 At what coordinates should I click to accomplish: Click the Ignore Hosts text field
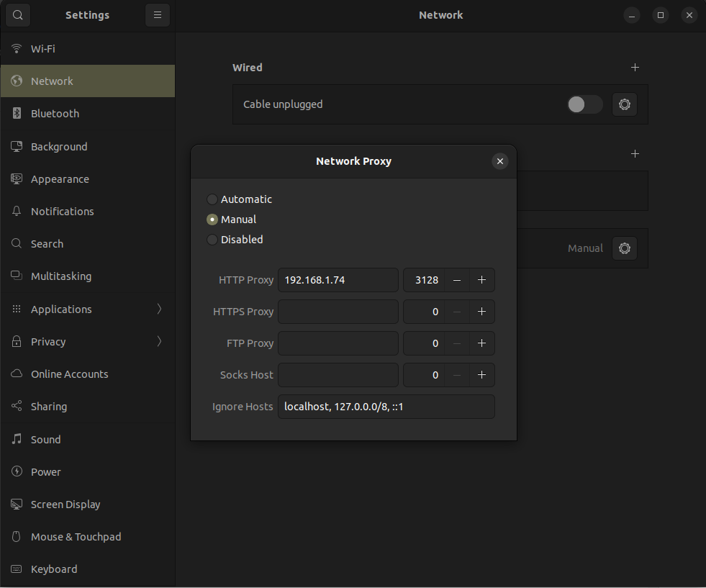[386, 407]
